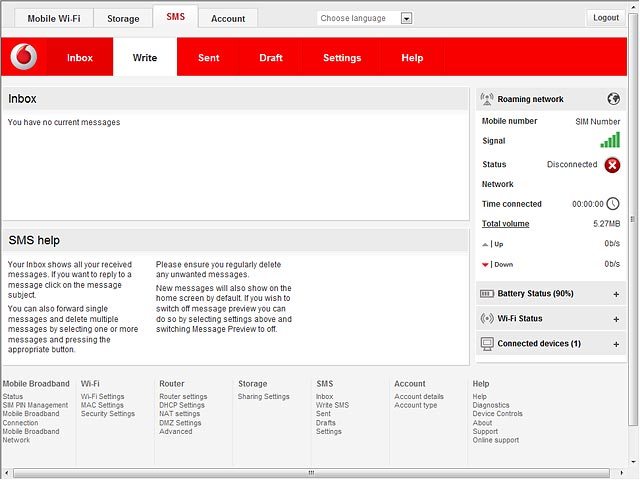Open Mobile Broadband Network footer link

[x=31, y=436]
